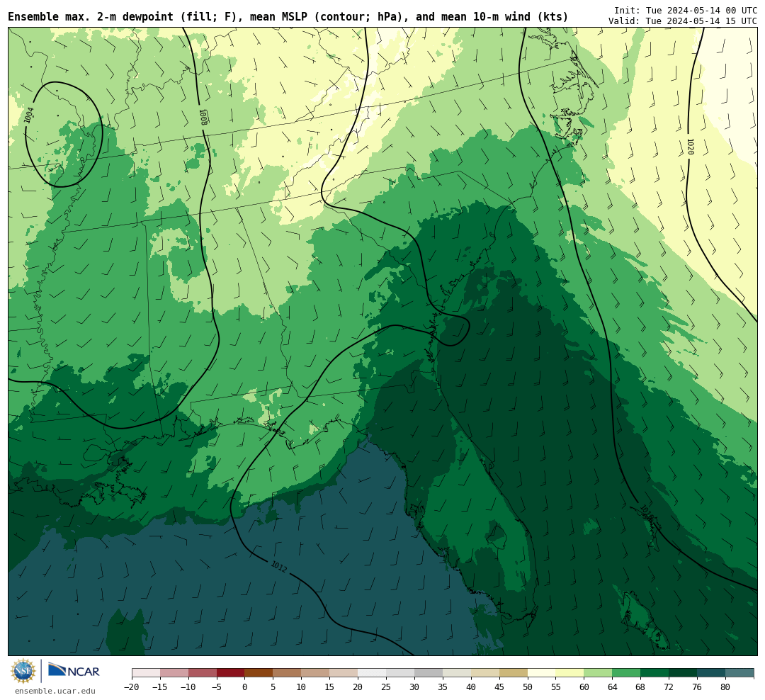Click the -5 colorbar tick label
Image resolution: width=765 pixels, height=700 pixels.
[217, 687]
